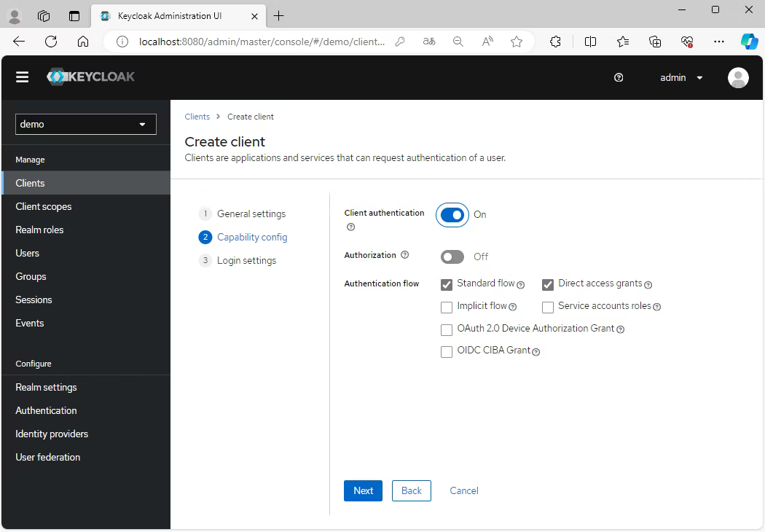Viewport: 765px width, 532px height.
Task: Enable the Authorization toggle
Action: 452,257
